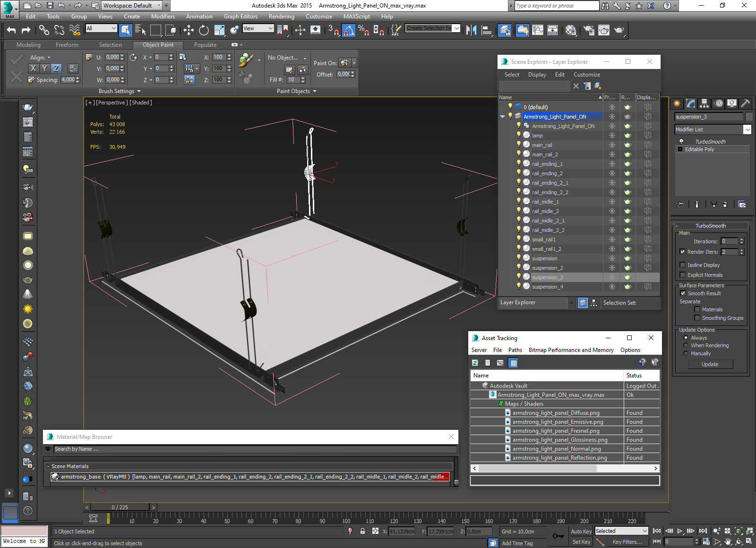Open the Create command panel tab

pyautogui.click(x=677, y=103)
